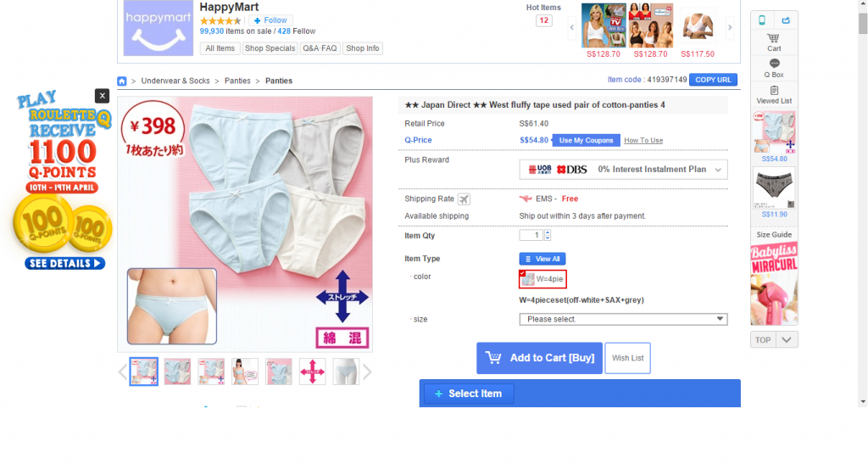
Task: Click the share icon in sidebar
Action: click(x=786, y=20)
